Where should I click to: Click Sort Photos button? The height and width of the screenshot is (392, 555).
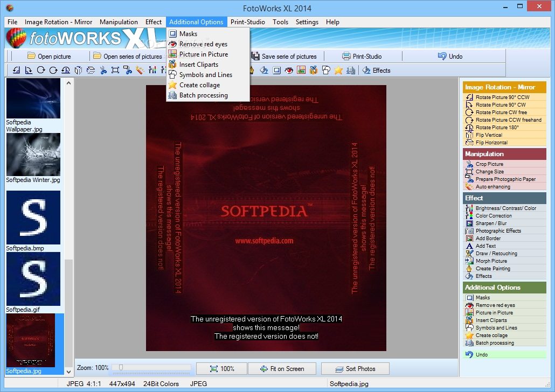coord(355,369)
